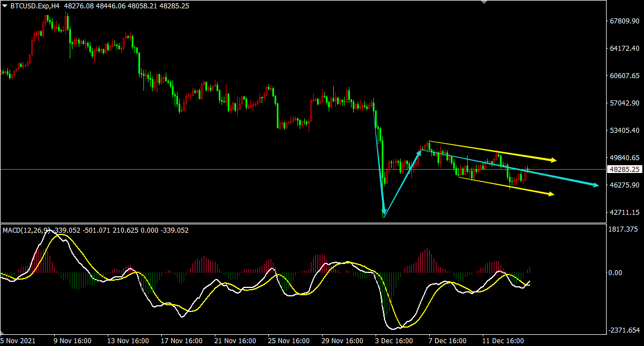Select the cyan arrowhead at the 7 Dec peak

point(420,151)
